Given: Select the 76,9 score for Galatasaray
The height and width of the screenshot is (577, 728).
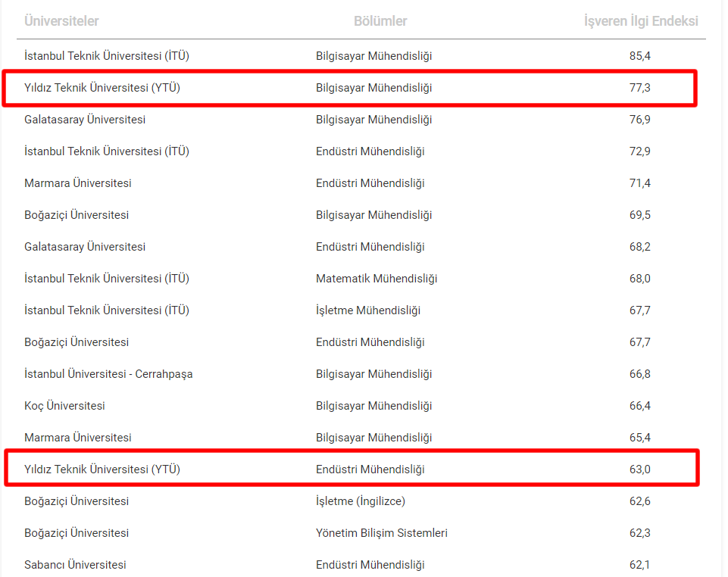Looking at the screenshot, I should pyautogui.click(x=639, y=120).
